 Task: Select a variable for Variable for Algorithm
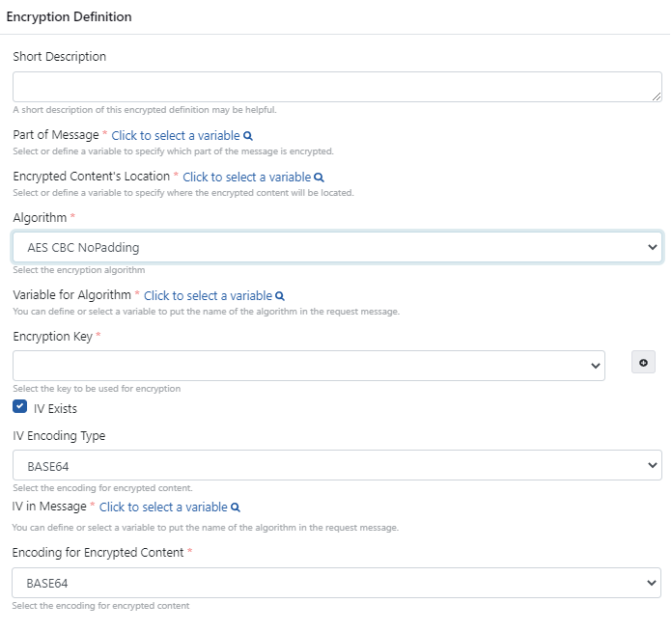[x=208, y=296]
